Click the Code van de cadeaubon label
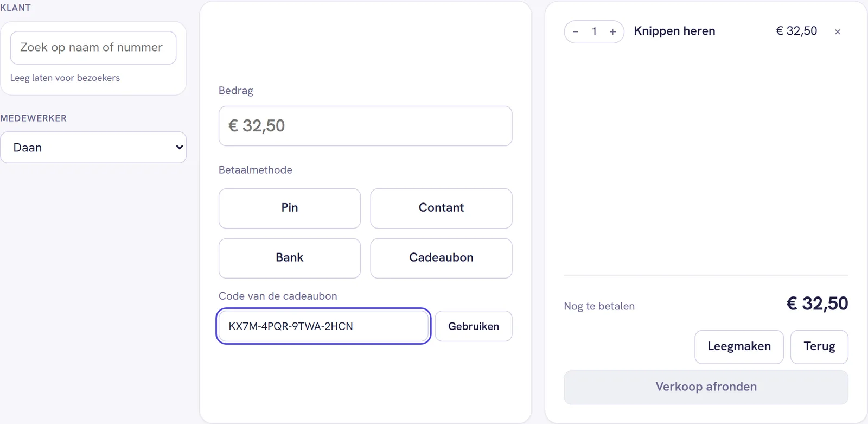 278,296
